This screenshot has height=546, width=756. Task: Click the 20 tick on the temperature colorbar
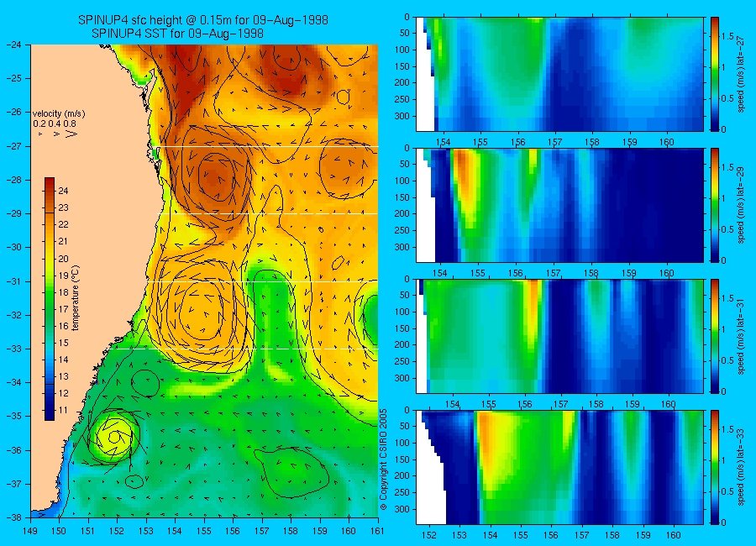pyautogui.click(x=63, y=259)
